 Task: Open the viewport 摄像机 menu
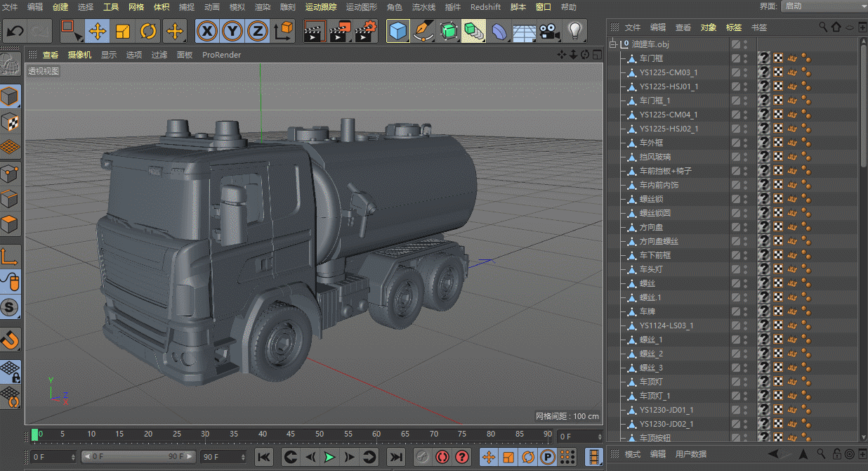pyautogui.click(x=79, y=55)
